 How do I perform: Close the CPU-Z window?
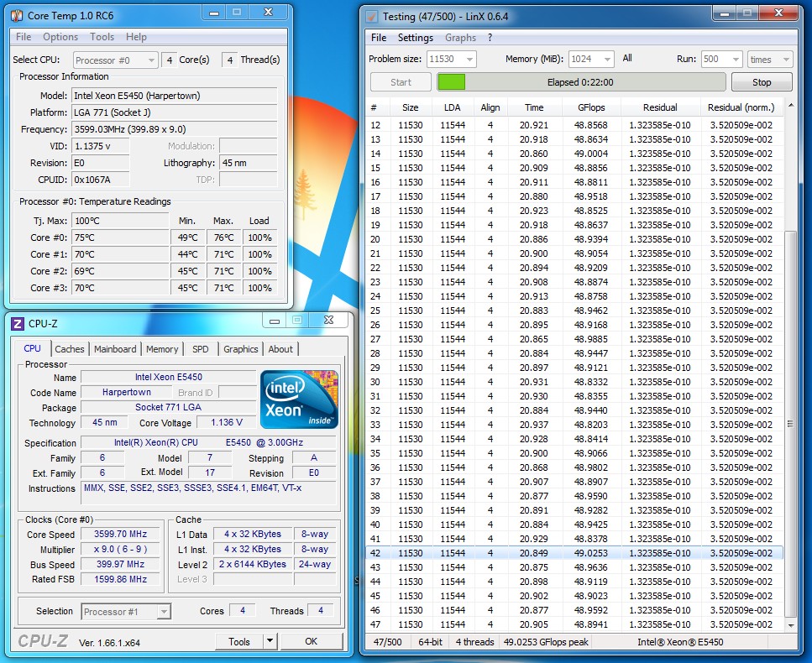tap(328, 321)
